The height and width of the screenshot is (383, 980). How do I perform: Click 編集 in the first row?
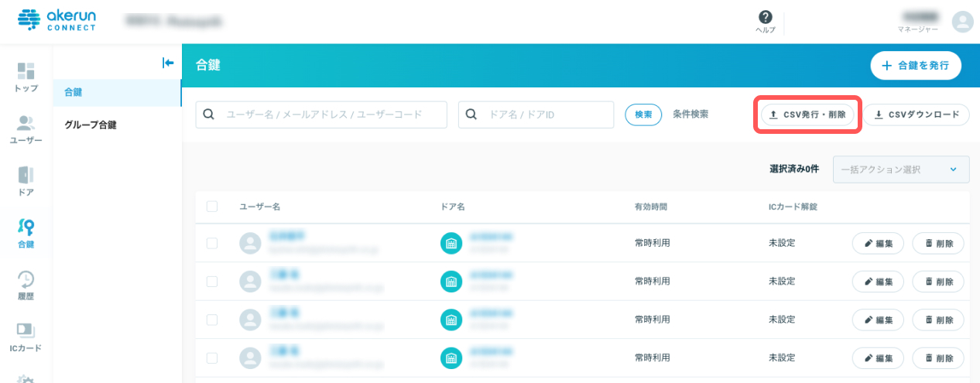click(x=879, y=243)
